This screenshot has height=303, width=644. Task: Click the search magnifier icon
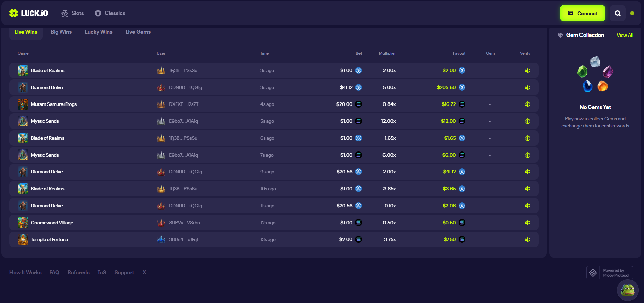(x=617, y=14)
